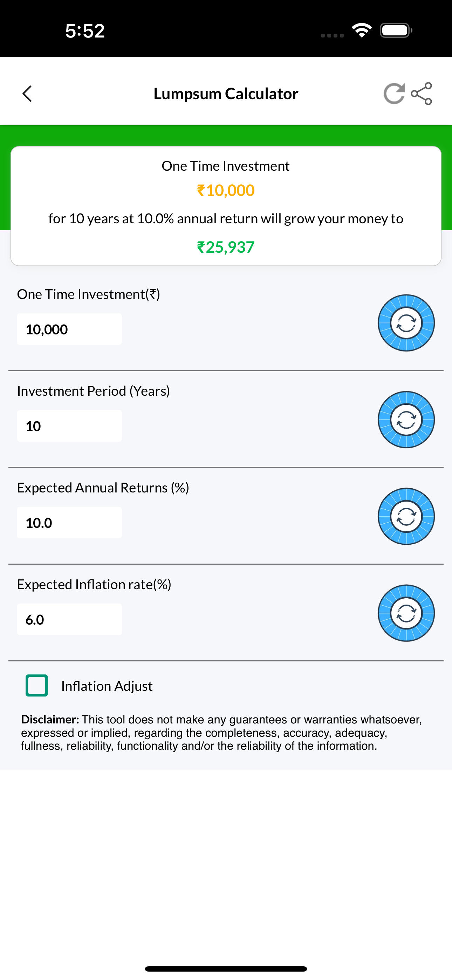Spin the One Time Investment dial

tap(406, 323)
